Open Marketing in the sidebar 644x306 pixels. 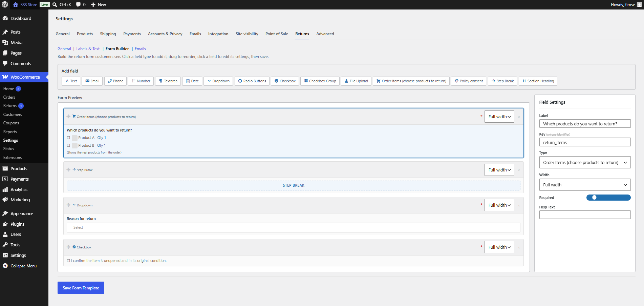click(x=24, y=200)
